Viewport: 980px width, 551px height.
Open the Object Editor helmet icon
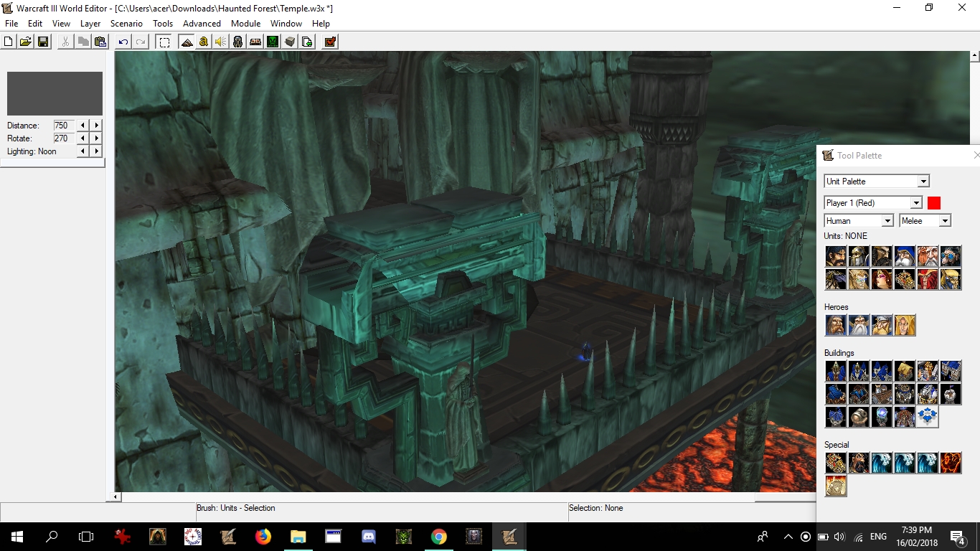pos(238,42)
